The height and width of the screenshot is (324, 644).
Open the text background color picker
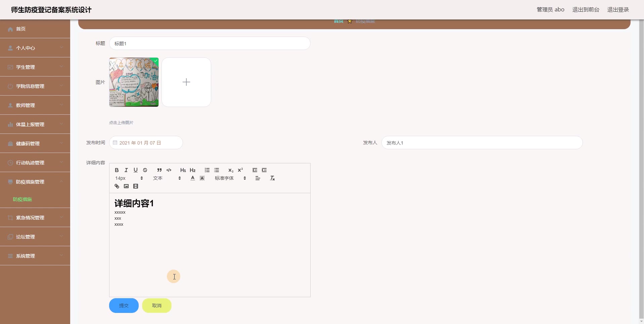coord(202,178)
